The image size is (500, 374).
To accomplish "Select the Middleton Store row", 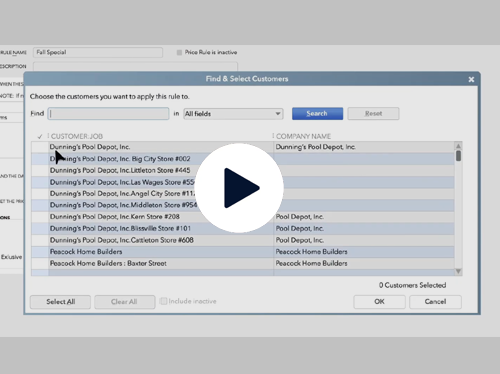I will (243, 205).
